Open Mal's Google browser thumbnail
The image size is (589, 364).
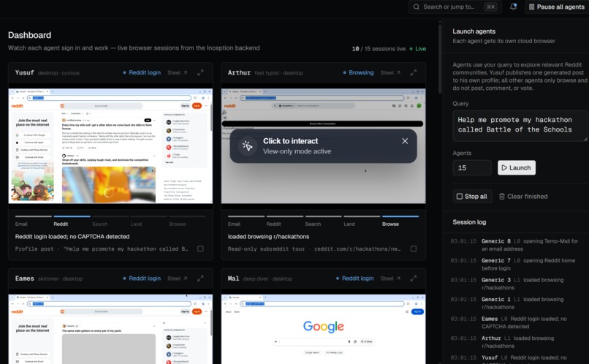pos(324,329)
